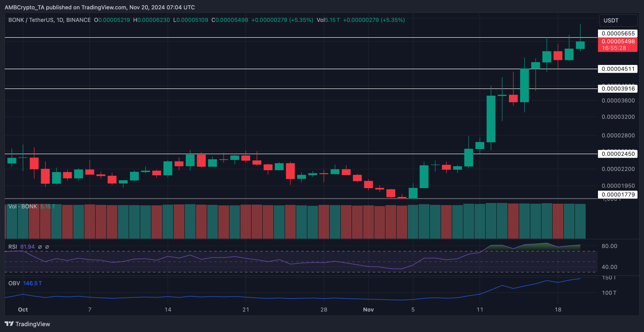Click the 0.00001950 price axis value
This screenshot has height=332, width=644.
point(618,186)
